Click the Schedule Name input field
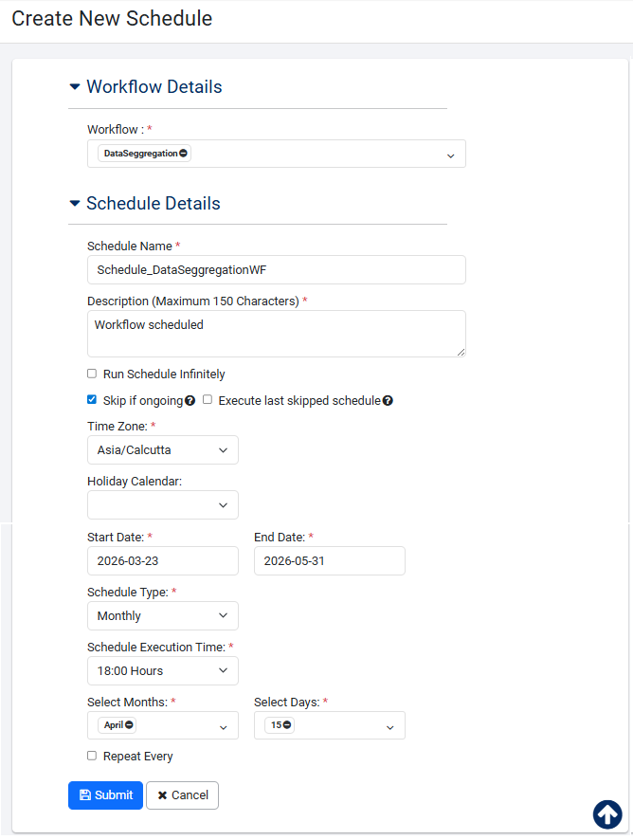This screenshot has height=840, width=633. [x=276, y=270]
